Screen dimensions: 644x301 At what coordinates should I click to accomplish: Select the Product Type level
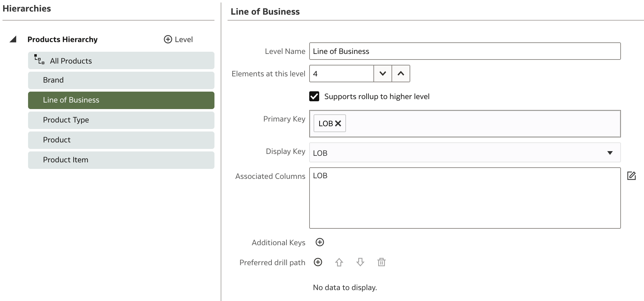121,120
